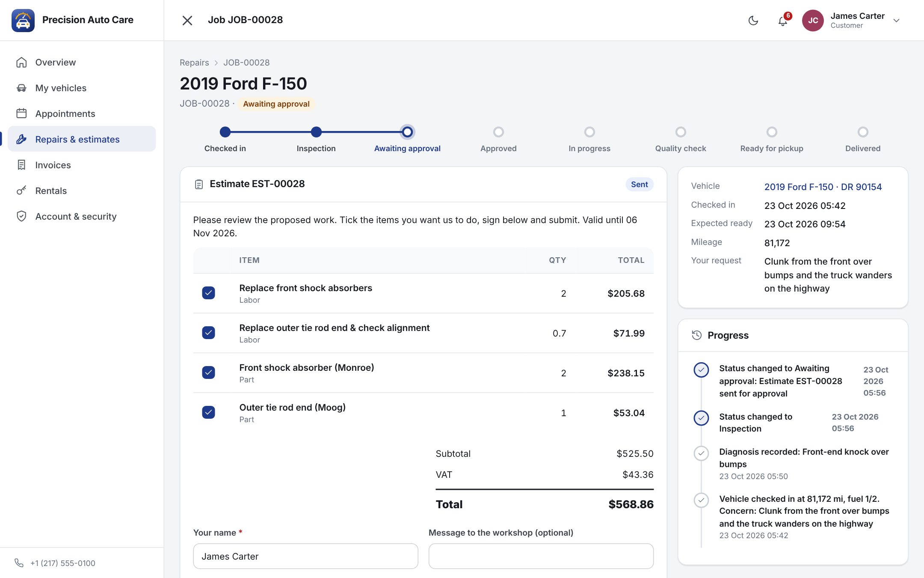Image resolution: width=924 pixels, height=578 pixels.
Task: Close the job panel with the X icon
Action: (x=187, y=20)
